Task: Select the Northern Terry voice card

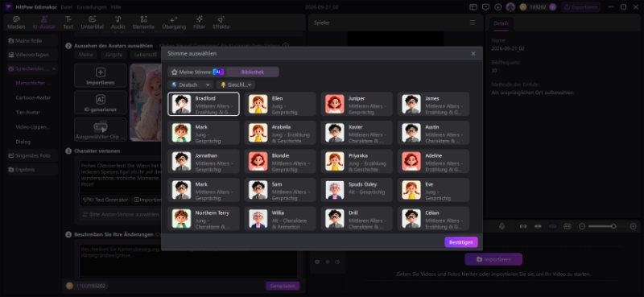Action: 204,219
